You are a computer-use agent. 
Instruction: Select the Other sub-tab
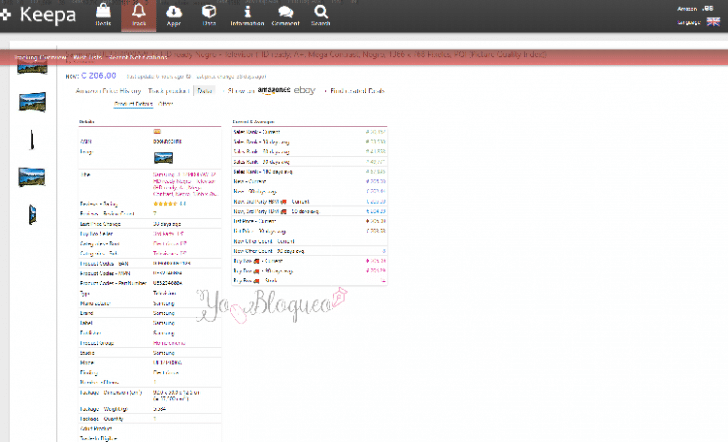(166, 103)
